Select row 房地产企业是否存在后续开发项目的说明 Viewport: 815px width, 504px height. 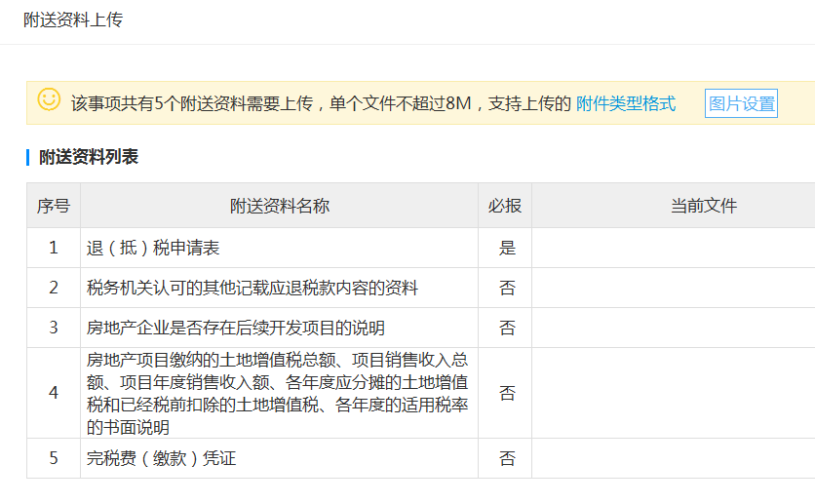[x=421, y=328]
